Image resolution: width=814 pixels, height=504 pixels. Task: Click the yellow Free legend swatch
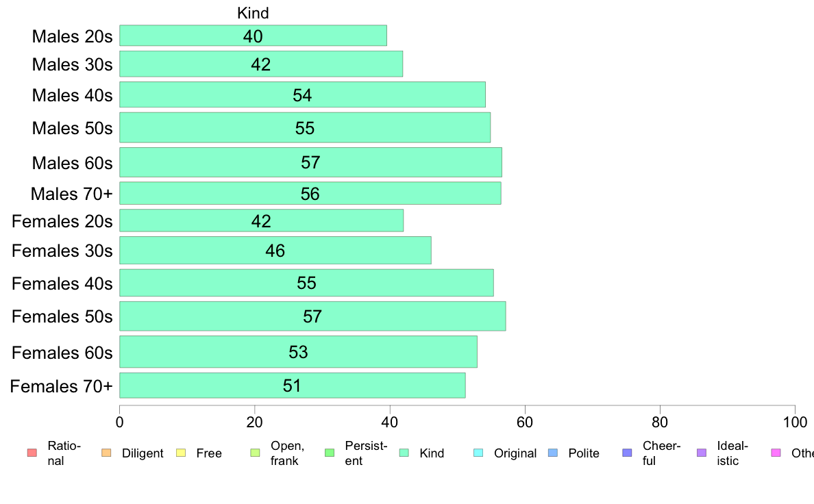coord(181,453)
